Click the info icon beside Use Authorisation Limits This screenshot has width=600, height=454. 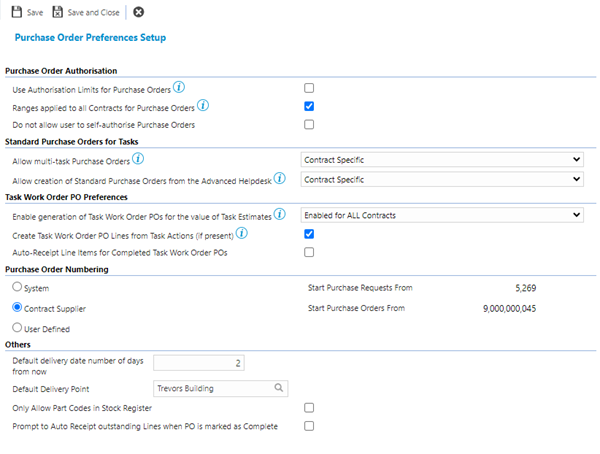[180, 88]
